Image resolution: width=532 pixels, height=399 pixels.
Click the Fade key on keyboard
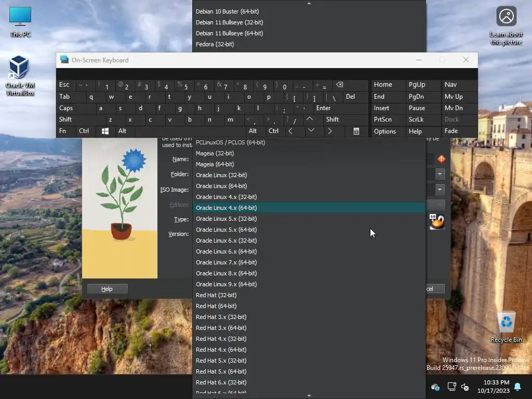pyautogui.click(x=459, y=131)
